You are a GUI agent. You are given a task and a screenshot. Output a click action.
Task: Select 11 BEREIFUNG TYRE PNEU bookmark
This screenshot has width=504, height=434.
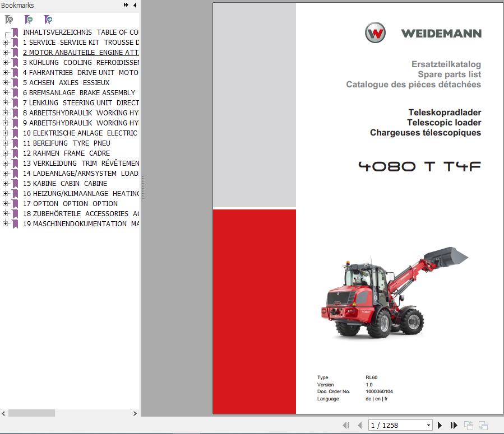tap(67, 143)
